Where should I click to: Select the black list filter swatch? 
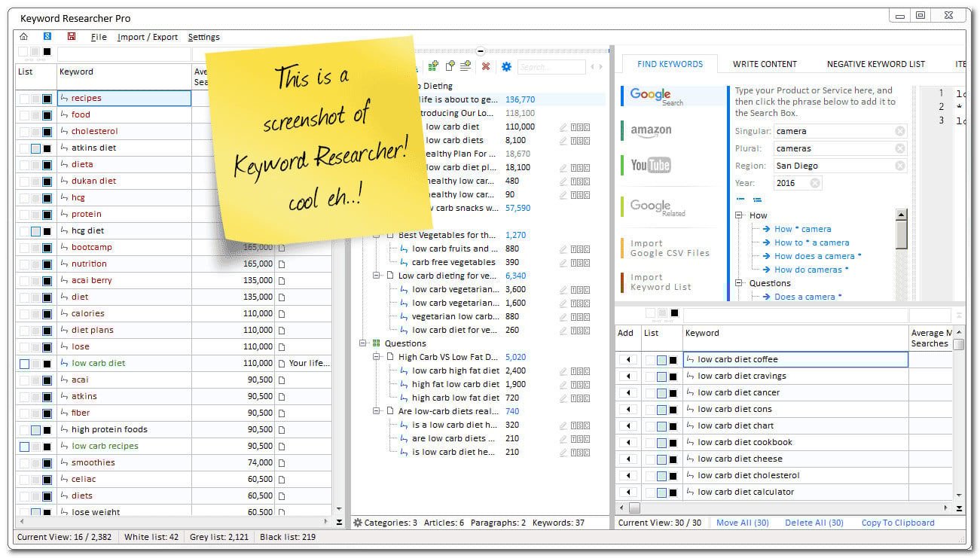(x=47, y=51)
